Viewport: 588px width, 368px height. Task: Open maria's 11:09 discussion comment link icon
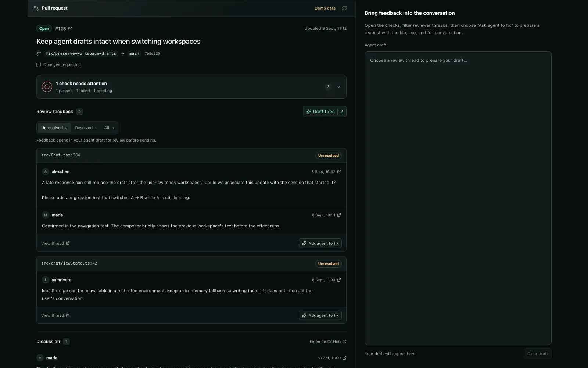point(344,358)
